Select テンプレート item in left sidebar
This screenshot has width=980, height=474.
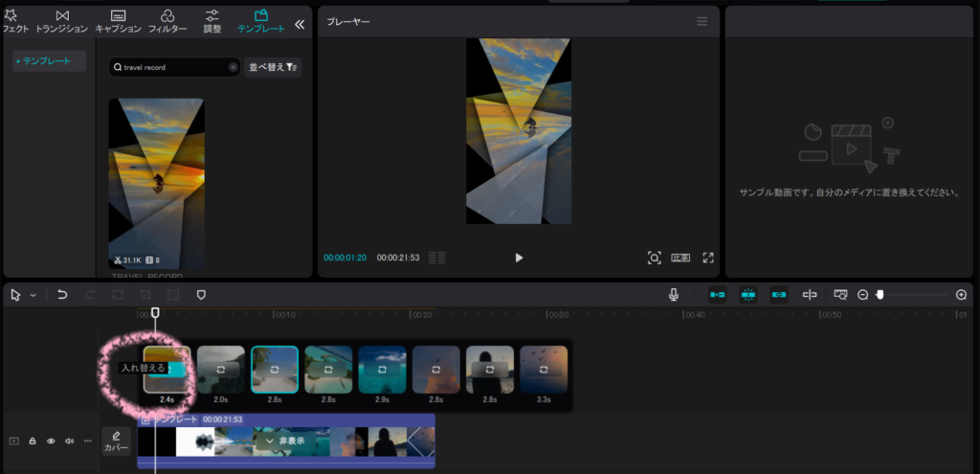[x=50, y=60]
